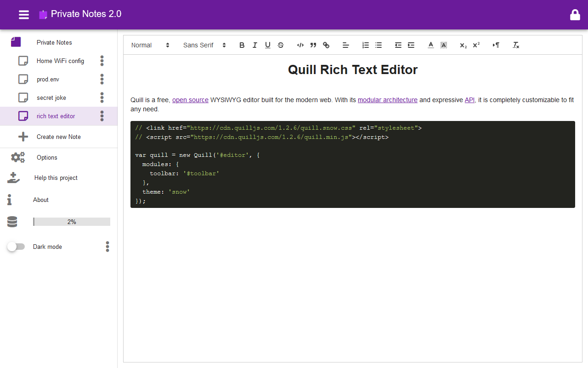Open the text color picker

point(431,45)
